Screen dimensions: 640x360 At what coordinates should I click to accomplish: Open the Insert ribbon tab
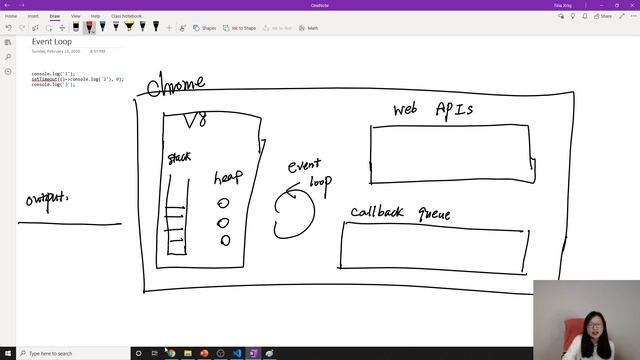pyautogui.click(x=33, y=16)
